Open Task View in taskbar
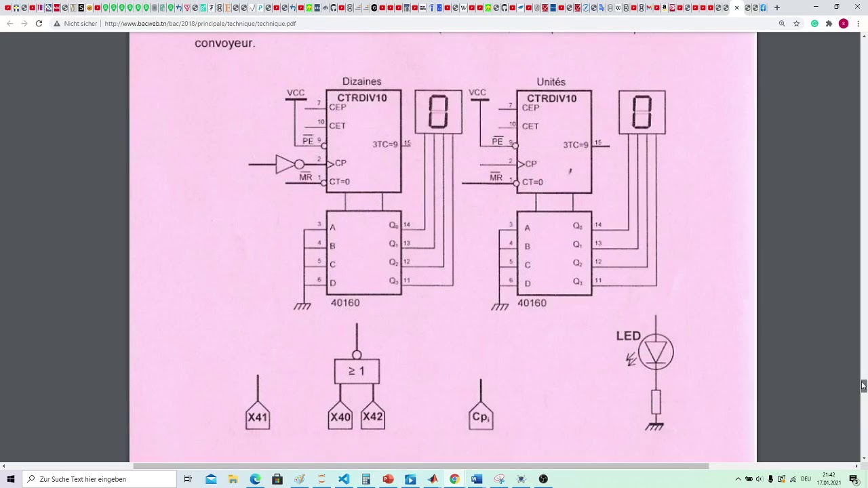The width and height of the screenshot is (868, 488). pyautogui.click(x=188, y=479)
